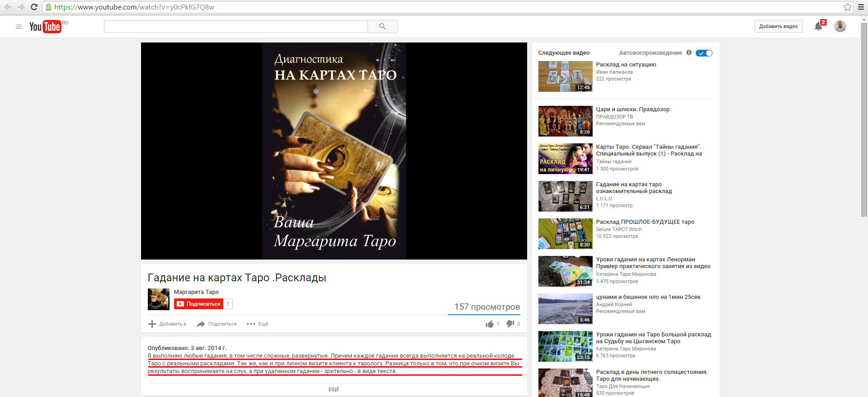Click the Тайны гадания channel name
The height and width of the screenshot is (397, 868).
pyautogui.click(x=613, y=161)
